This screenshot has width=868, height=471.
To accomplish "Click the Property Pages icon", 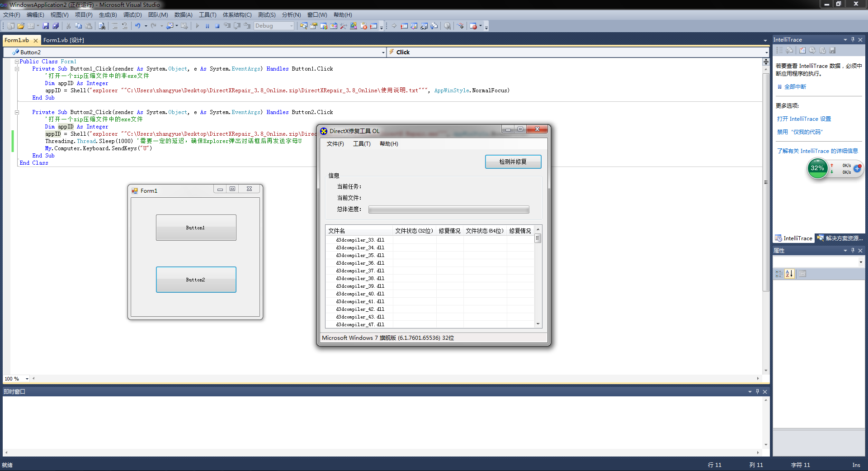I will click(x=802, y=274).
